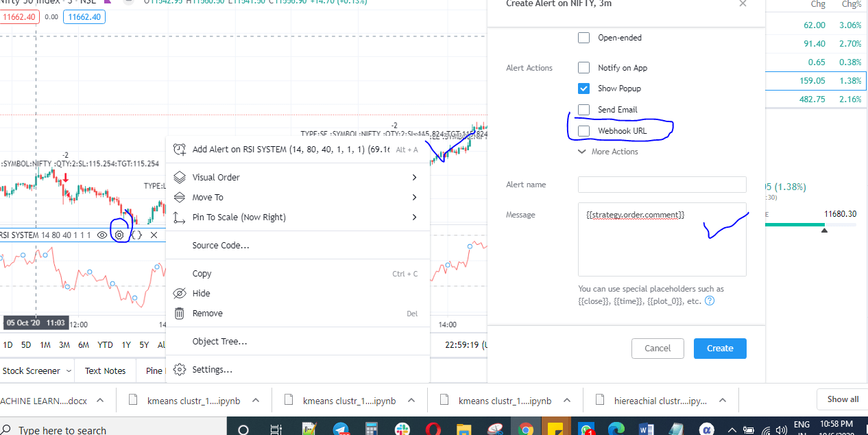868x435 pixels.
Task: Remove RSI SYSTEM using the X icon
Action: click(x=154, y=235)
